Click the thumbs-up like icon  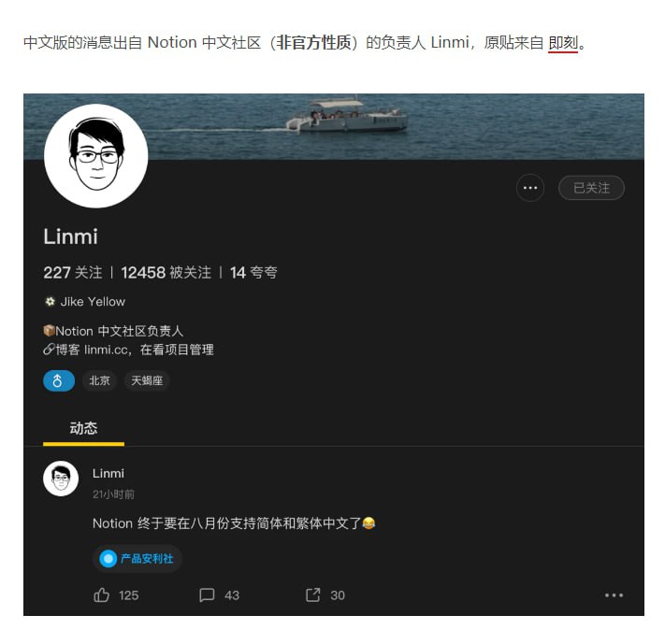101,594
